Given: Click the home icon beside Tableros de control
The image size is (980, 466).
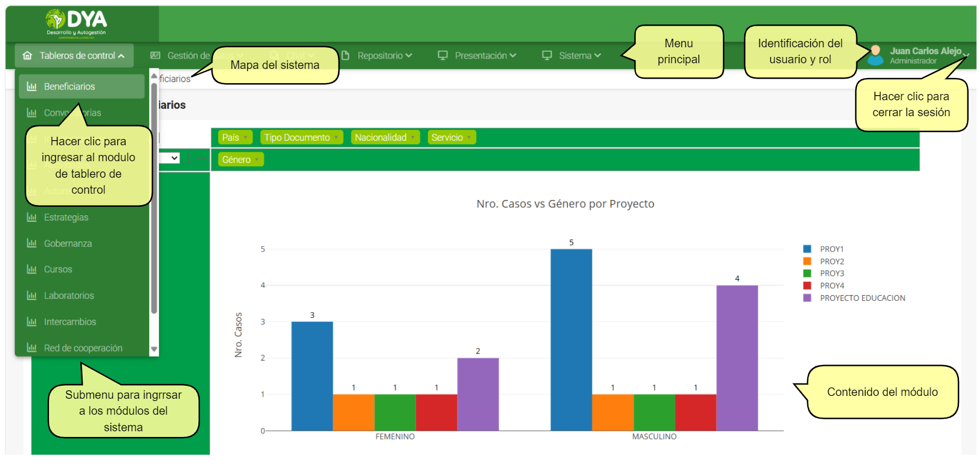Looking at the screenshot, I should point(27,56).
